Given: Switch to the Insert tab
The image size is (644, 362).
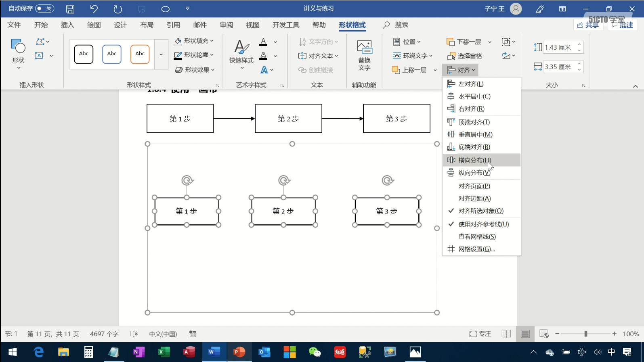Looking at the screenshot, I should point(67,25).
